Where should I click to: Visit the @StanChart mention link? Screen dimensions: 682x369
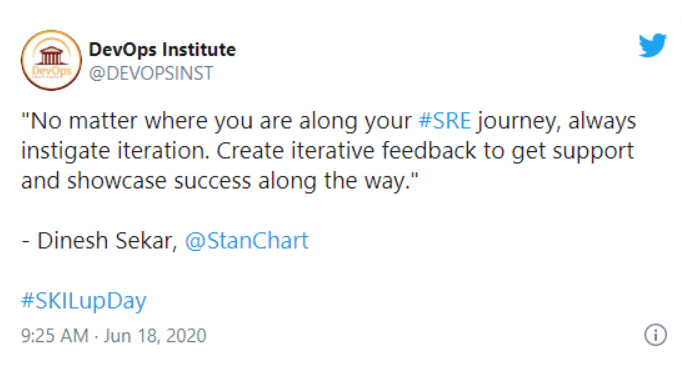point(247,241)
